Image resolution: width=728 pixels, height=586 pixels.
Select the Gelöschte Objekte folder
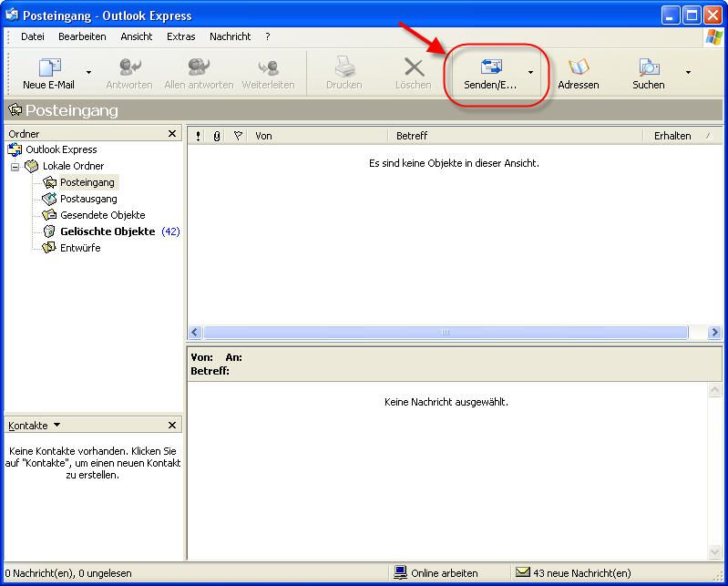coord(108,231)
